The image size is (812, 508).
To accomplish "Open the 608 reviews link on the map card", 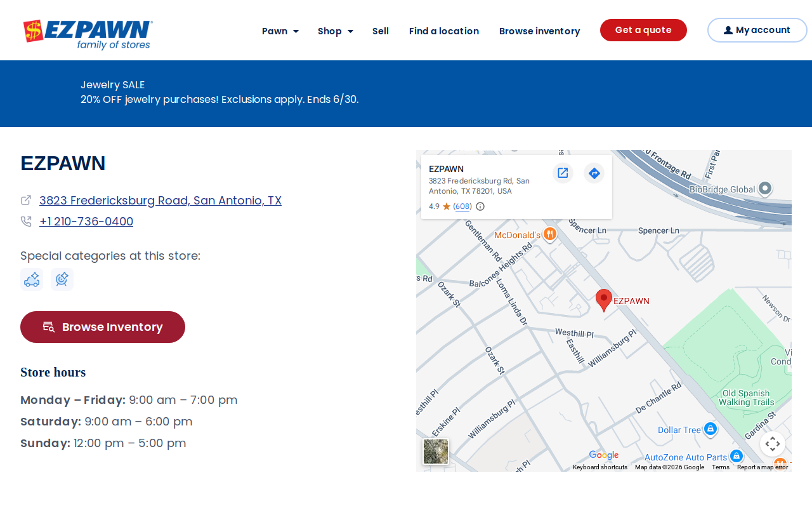I will click(462, 206).
